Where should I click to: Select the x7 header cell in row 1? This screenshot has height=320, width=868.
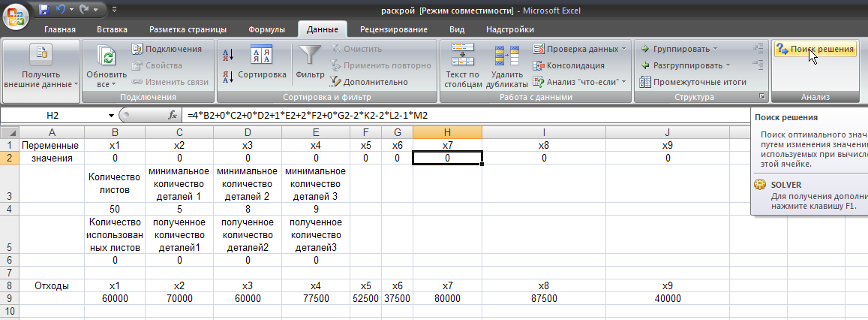(x=447, y=145)
